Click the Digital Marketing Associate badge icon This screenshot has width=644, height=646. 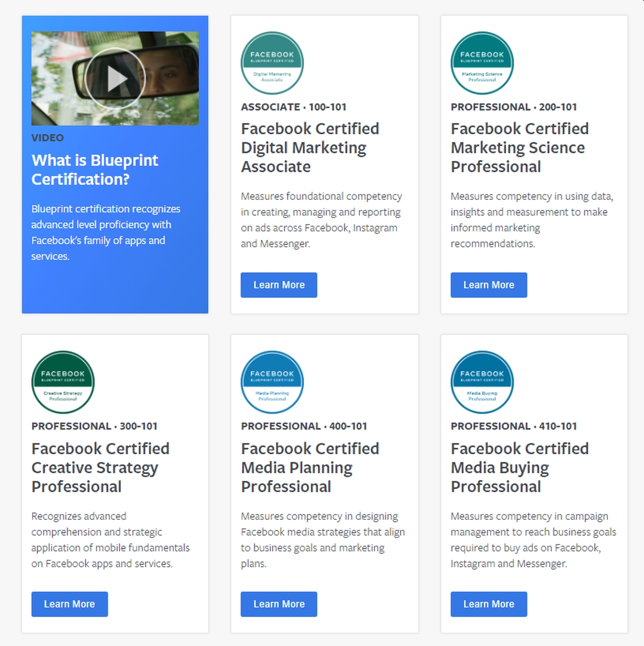coord(272,63)
